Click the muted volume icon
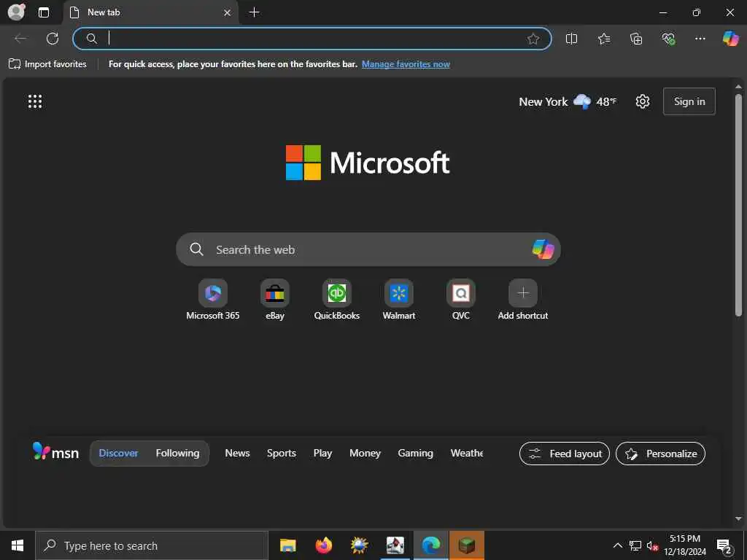Screen dimensions: 747x560 652,545
